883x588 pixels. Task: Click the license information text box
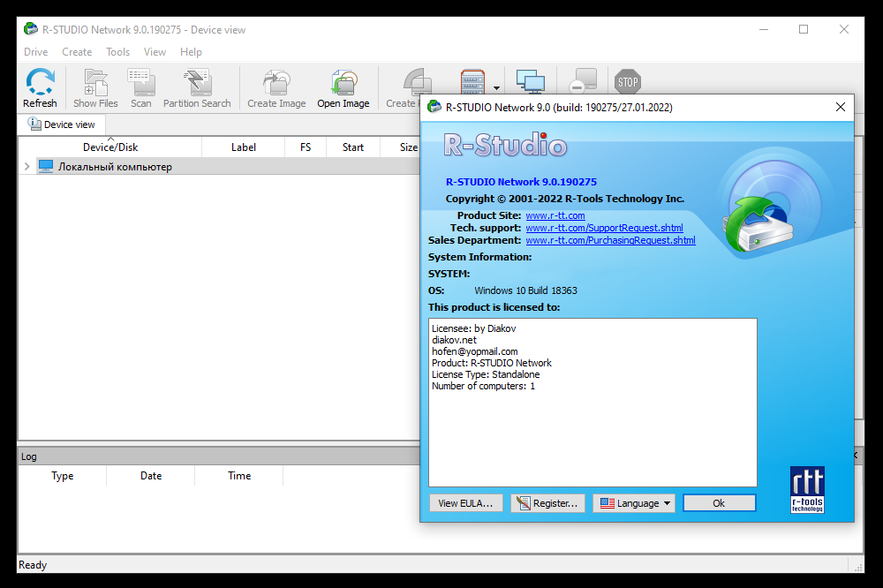pos(592,402)
